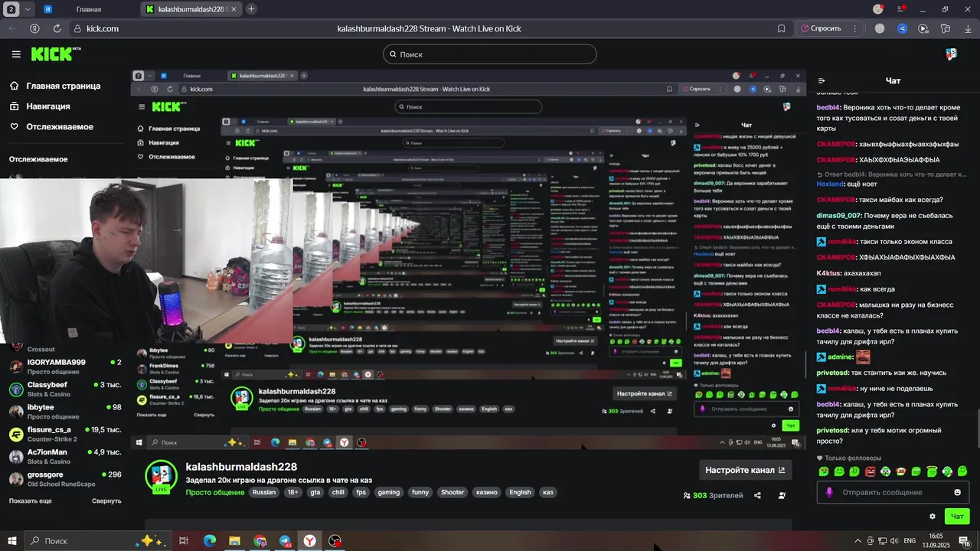The image size is (980, 551).
Task: Open the Windows Start menu
Action: (12, 541)
